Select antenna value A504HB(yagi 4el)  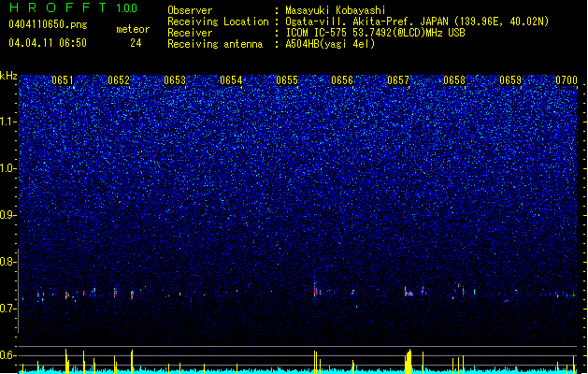tap(330, 44)
